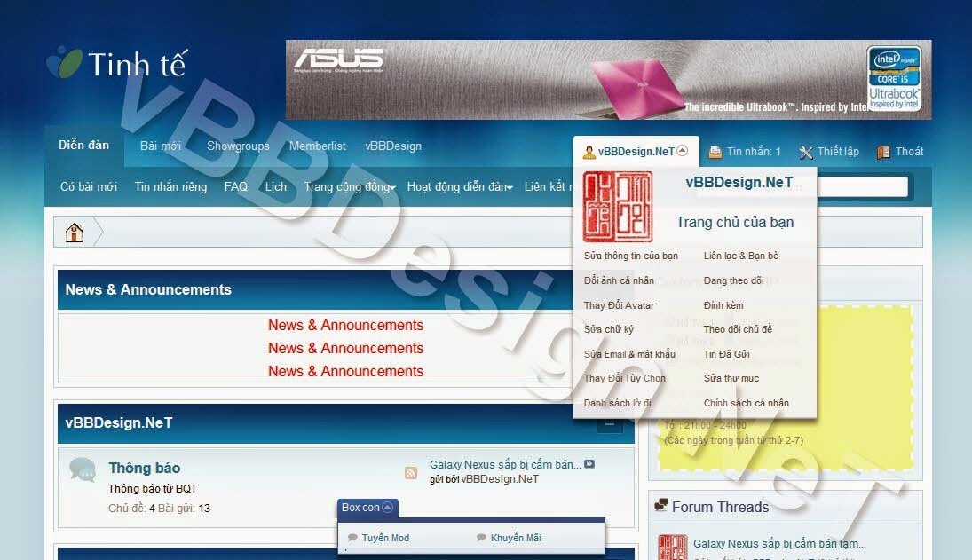Open Galaxy Nexus sắp bị cấm bán... last post
Viewport: 972px width, 560px height.
505,464
